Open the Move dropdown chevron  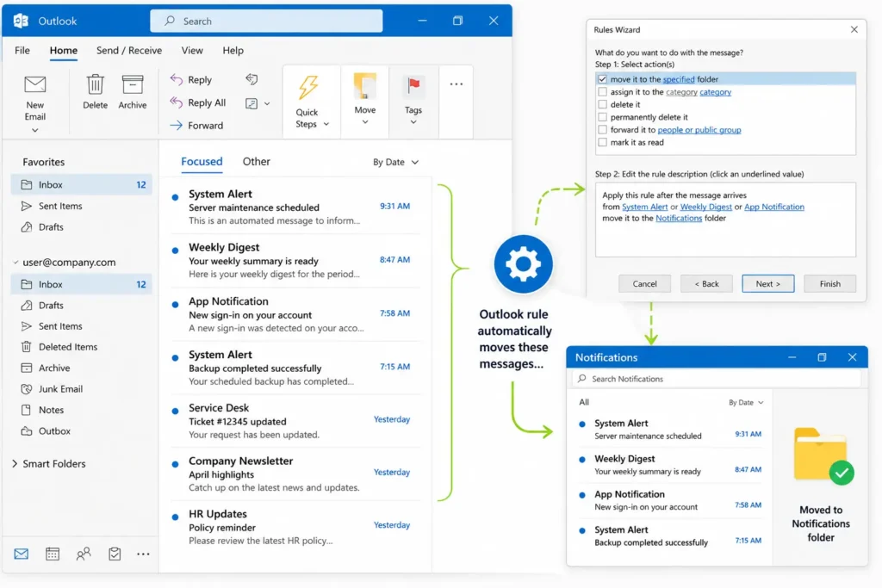coord(365,122)
